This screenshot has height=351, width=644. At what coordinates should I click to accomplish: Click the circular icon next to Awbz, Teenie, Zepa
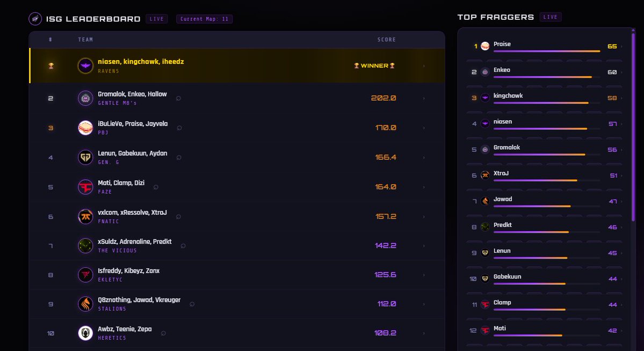pos(163,333)
